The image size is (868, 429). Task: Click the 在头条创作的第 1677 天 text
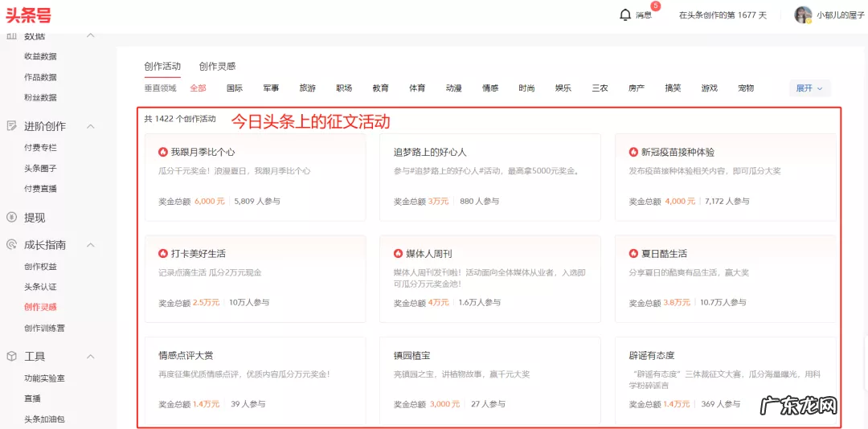coord(723,15)
